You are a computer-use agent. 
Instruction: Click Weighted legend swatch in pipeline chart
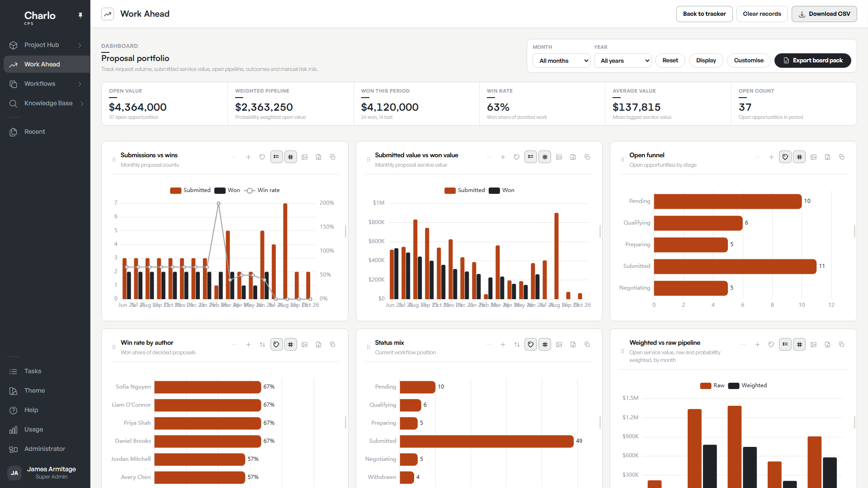point(734,386)
